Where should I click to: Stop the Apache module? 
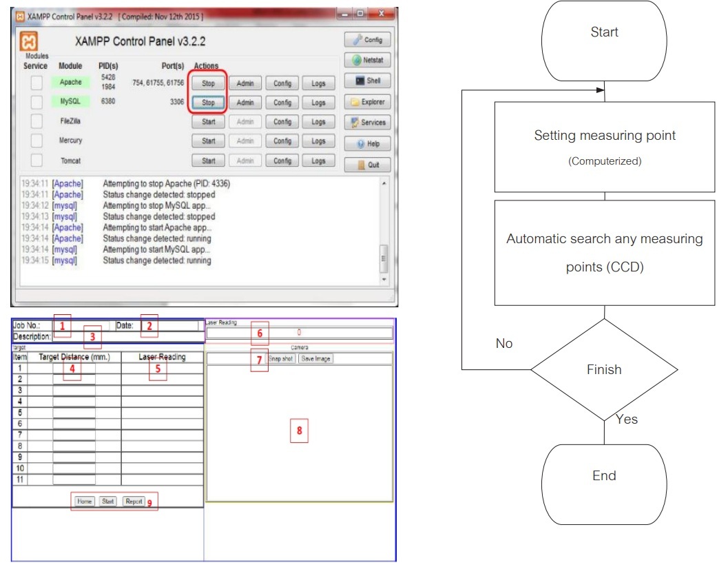pyautogui.click(x=208, y=83)
